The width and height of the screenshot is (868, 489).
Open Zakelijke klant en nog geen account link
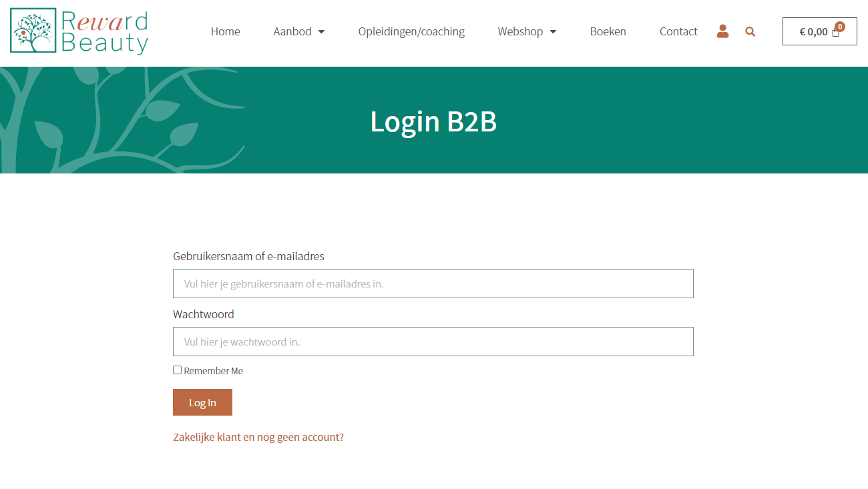(x=258, y=438)
